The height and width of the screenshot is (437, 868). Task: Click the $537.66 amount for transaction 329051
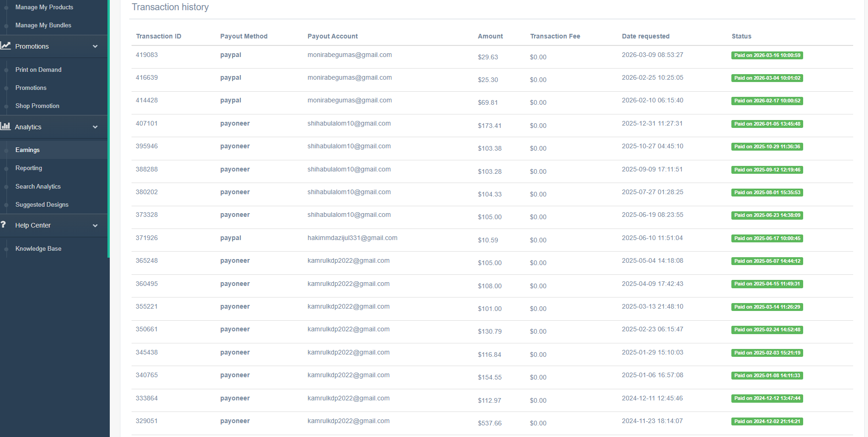(490, 423)
